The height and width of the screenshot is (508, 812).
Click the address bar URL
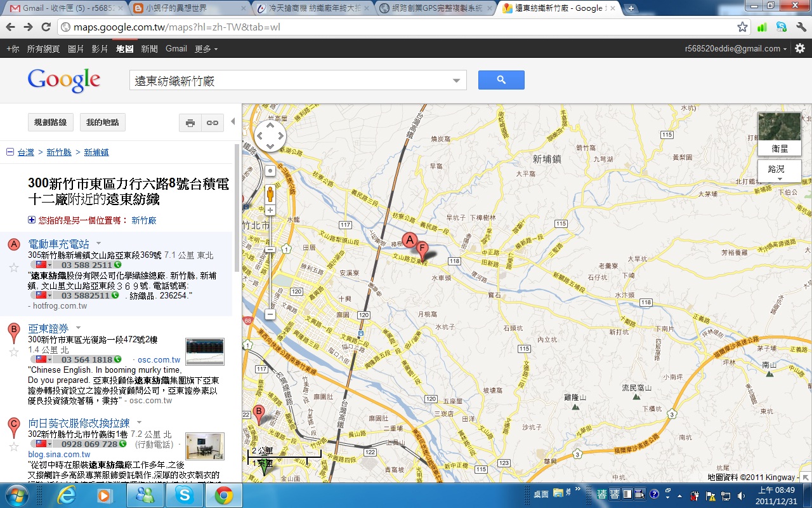pyautogui.click(x=176, y=27)
